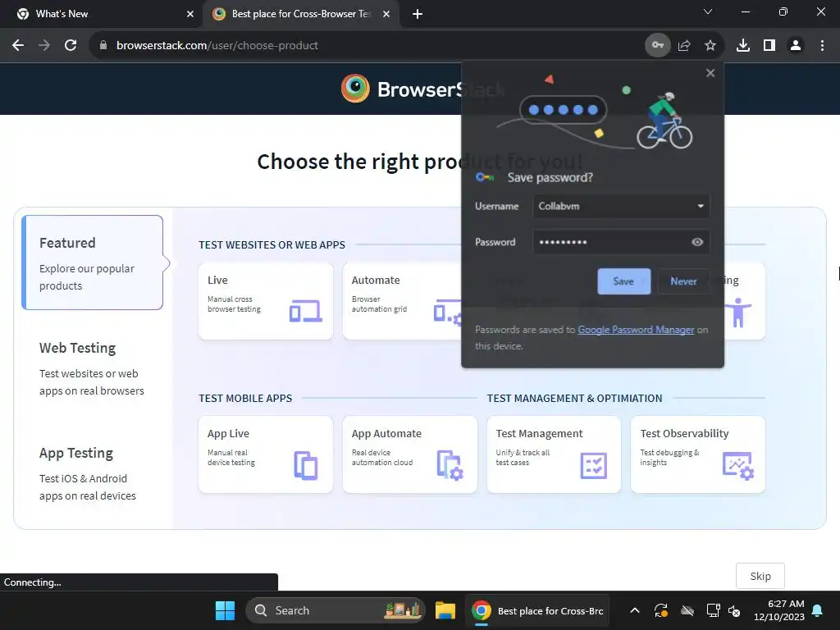Open the notifications bell
The image size is (840, 630).
pyautogui.click(x=818, y=610)
